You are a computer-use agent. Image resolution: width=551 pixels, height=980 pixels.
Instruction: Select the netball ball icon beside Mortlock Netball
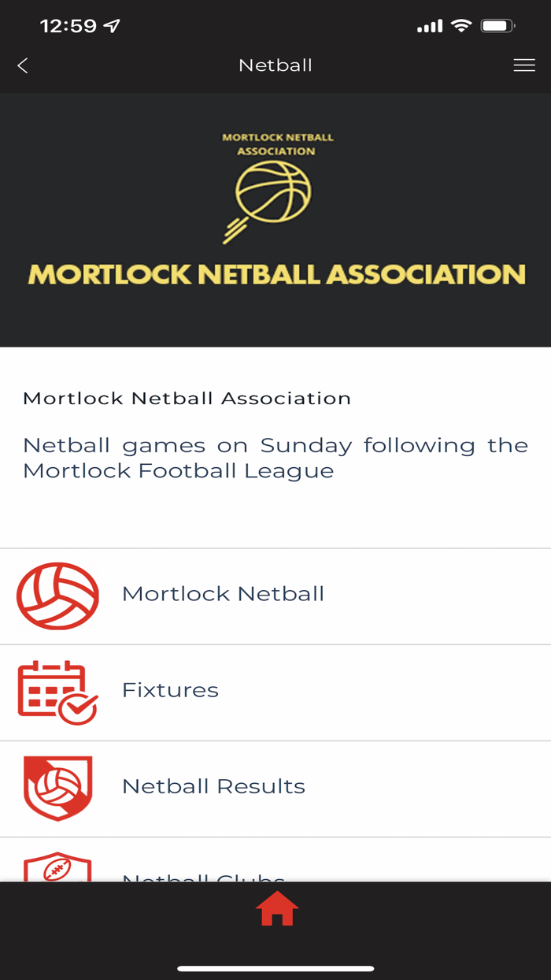point(57,596)
